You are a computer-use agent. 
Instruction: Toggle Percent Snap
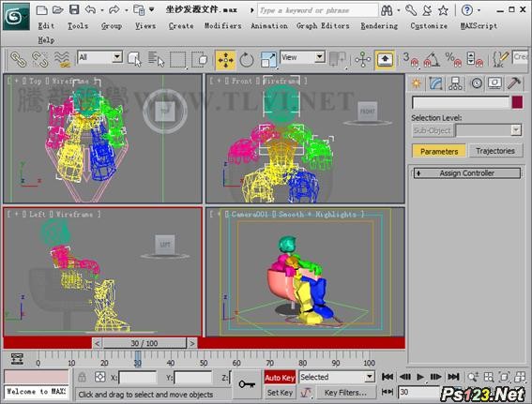[453, 60]
